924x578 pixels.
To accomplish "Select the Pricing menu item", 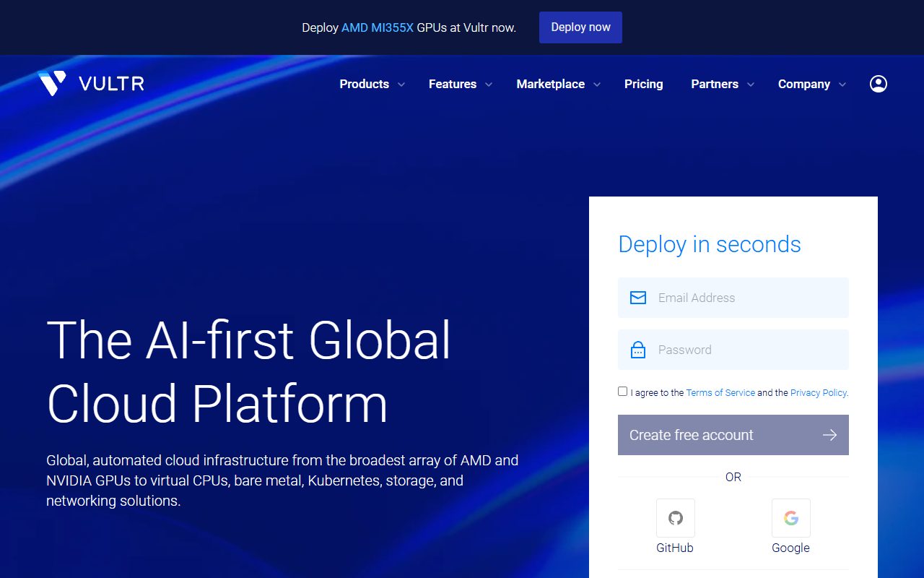I will (643, 84).
